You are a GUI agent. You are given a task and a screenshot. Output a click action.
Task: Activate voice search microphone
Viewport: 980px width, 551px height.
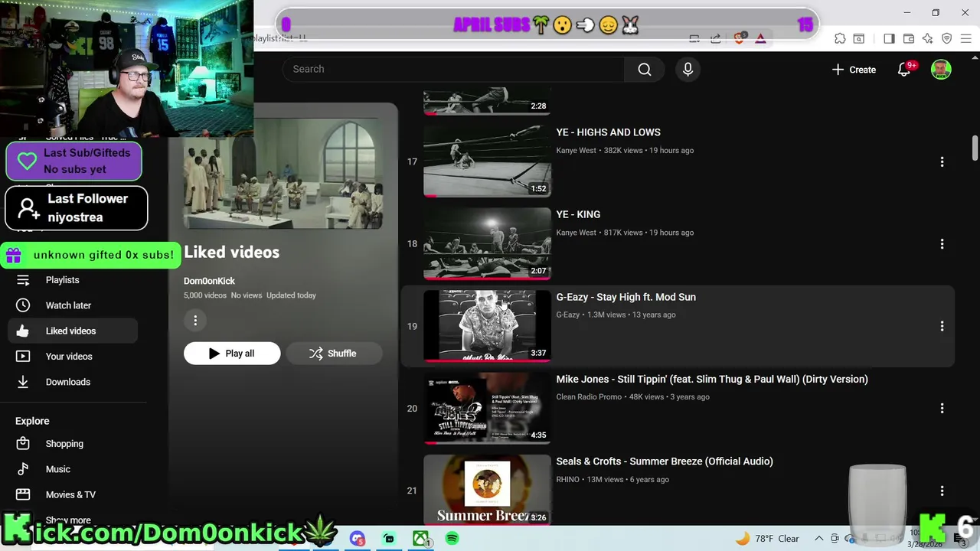coord(688,70)
